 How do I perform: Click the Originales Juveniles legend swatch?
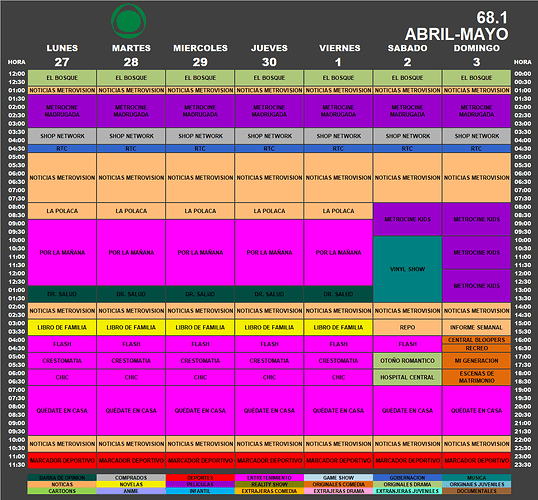tap(477, 484)
